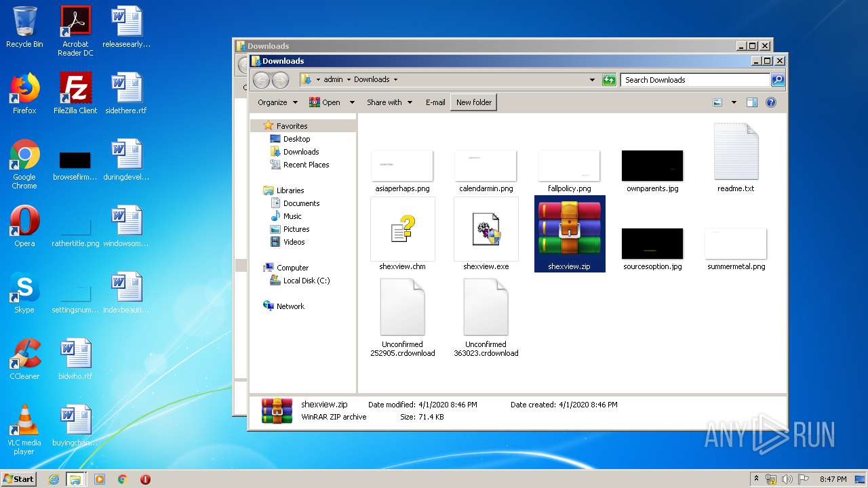
Task: Select ownparents.jpg thumbnail
Action: pyautogui.click(x=652, y=165)
